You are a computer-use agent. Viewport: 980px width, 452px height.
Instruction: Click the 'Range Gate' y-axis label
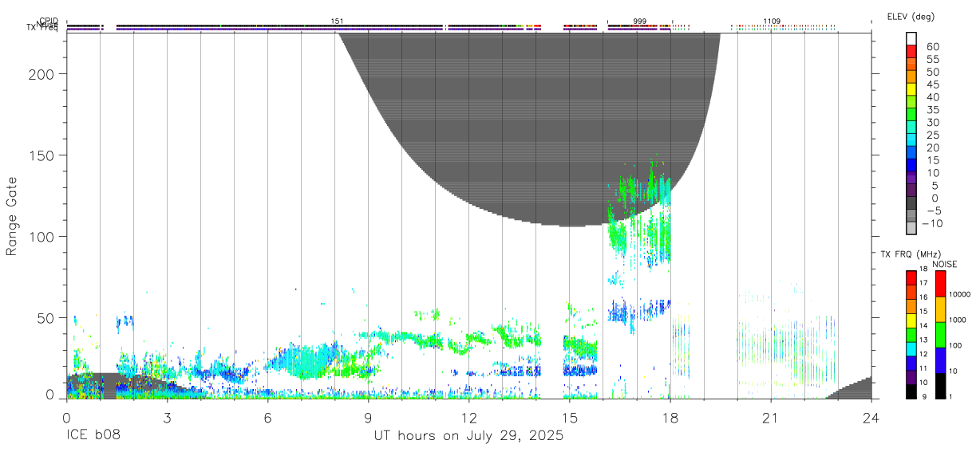pyautogui.click(x=12, y=216)
